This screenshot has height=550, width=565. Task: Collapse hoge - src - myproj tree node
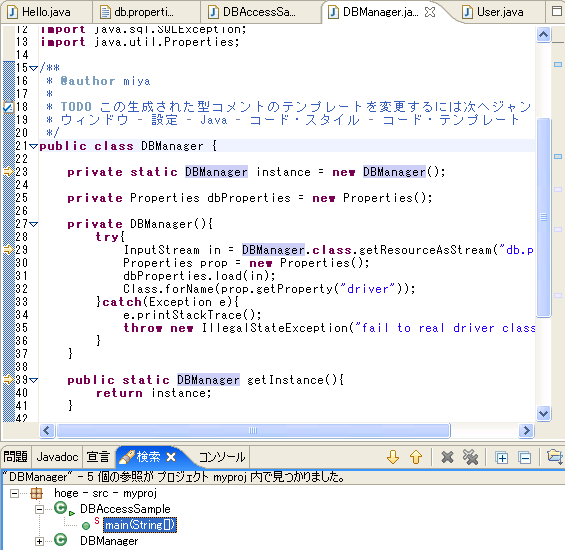pyautogui.click(x=14, y=493)
